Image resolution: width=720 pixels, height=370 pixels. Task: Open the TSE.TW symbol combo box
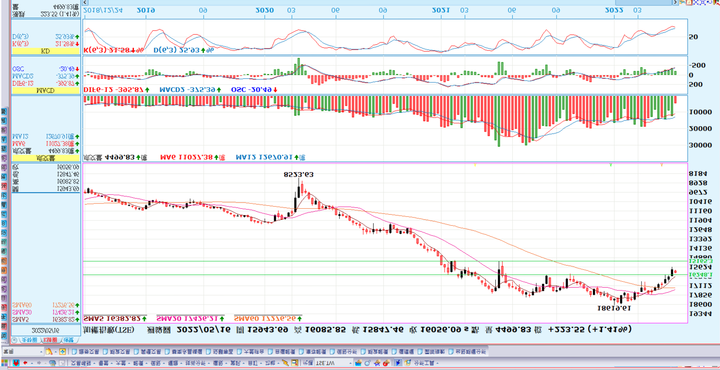(334, 363)
